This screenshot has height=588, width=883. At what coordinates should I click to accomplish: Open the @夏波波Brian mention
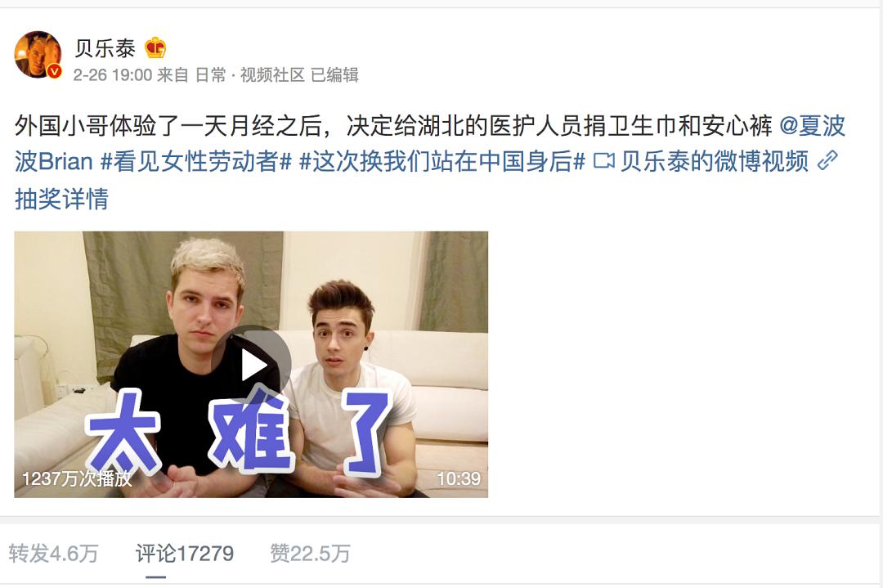pos(430,144)
